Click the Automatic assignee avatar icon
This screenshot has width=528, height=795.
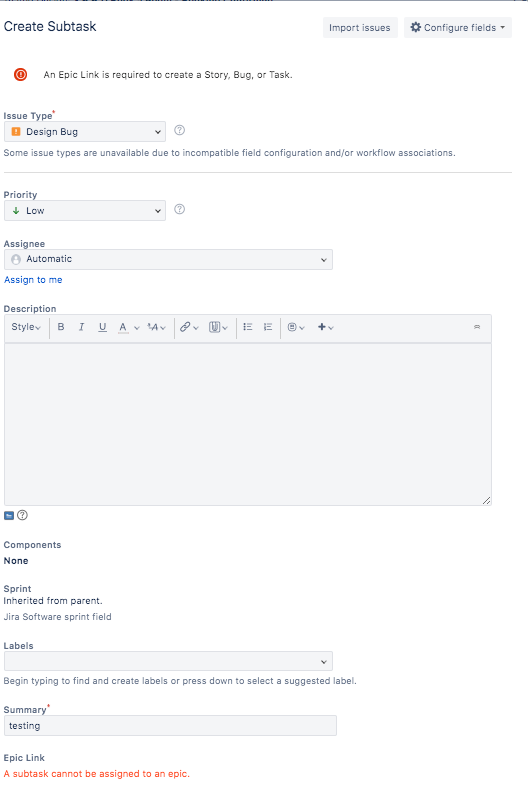click(x=16, y=259)
